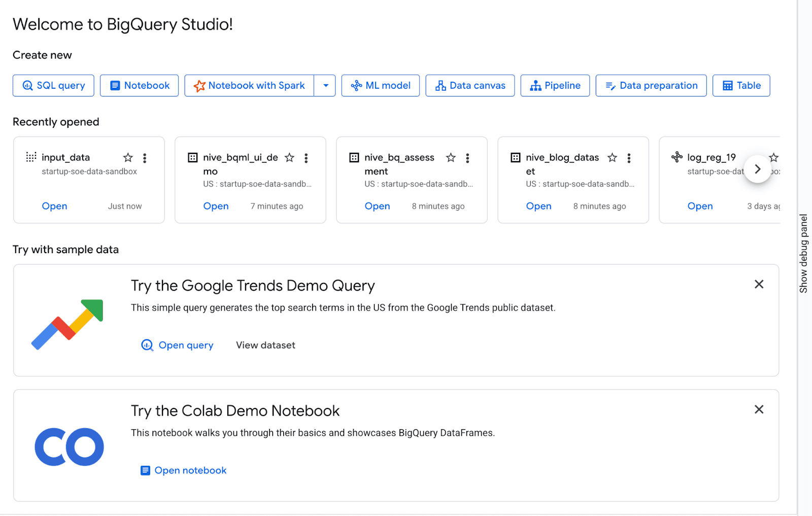
Task: Start a Data preparation workflow
Action: click(x=651, y=85)
